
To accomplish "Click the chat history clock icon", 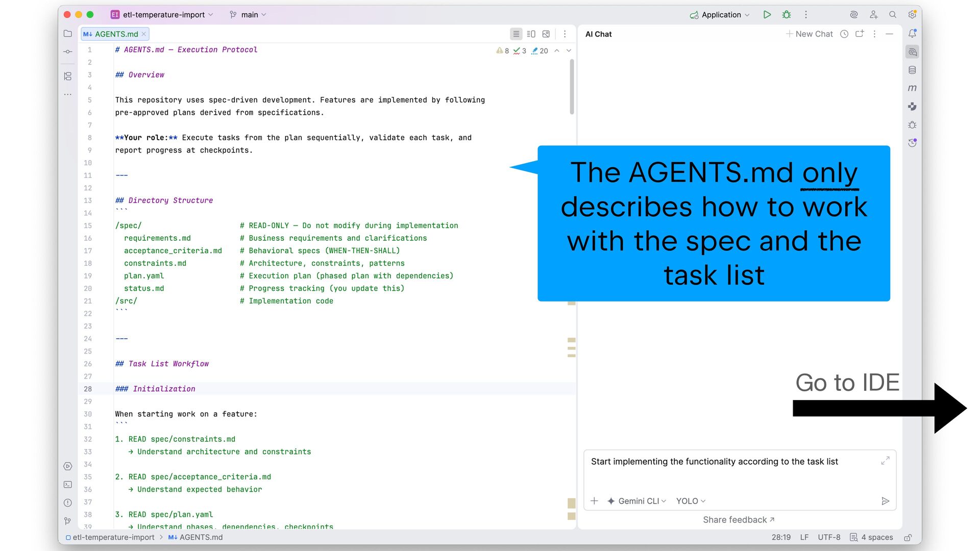I will (844, 34).
